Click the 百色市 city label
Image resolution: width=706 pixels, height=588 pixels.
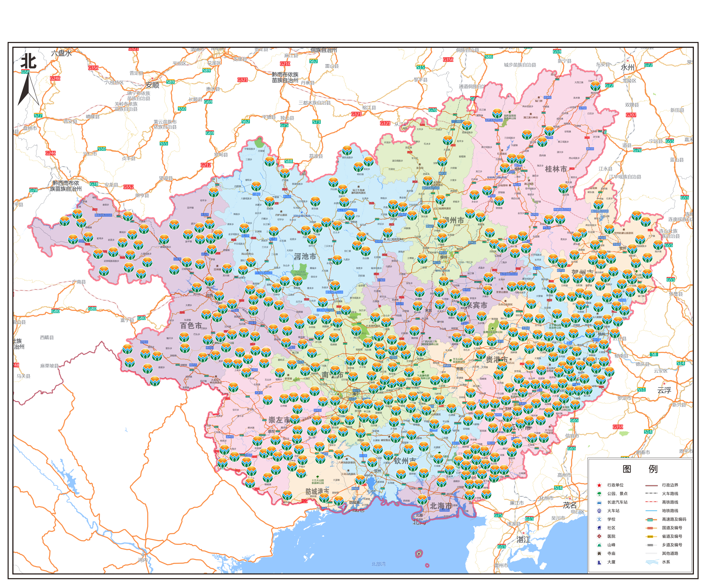(x=191, y=326)
